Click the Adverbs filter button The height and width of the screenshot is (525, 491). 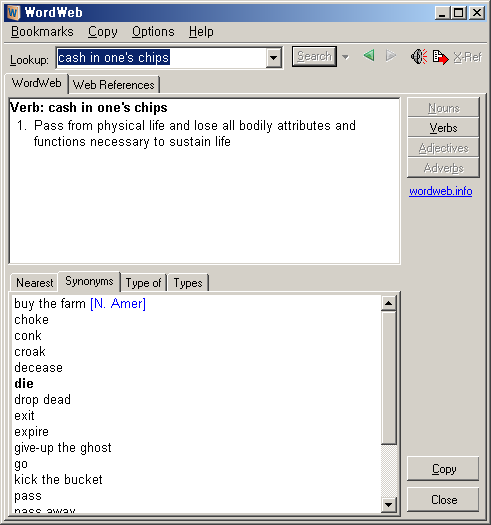tap(443, 168)
